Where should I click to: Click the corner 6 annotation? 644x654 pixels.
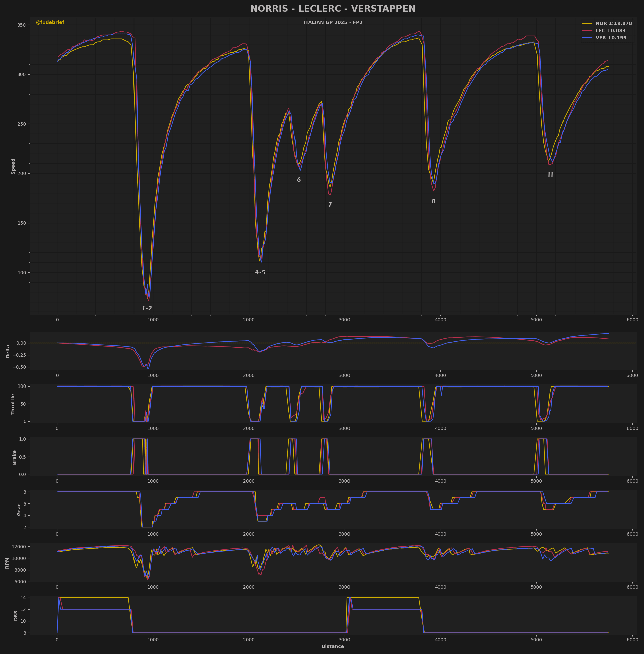coord(299,180)
